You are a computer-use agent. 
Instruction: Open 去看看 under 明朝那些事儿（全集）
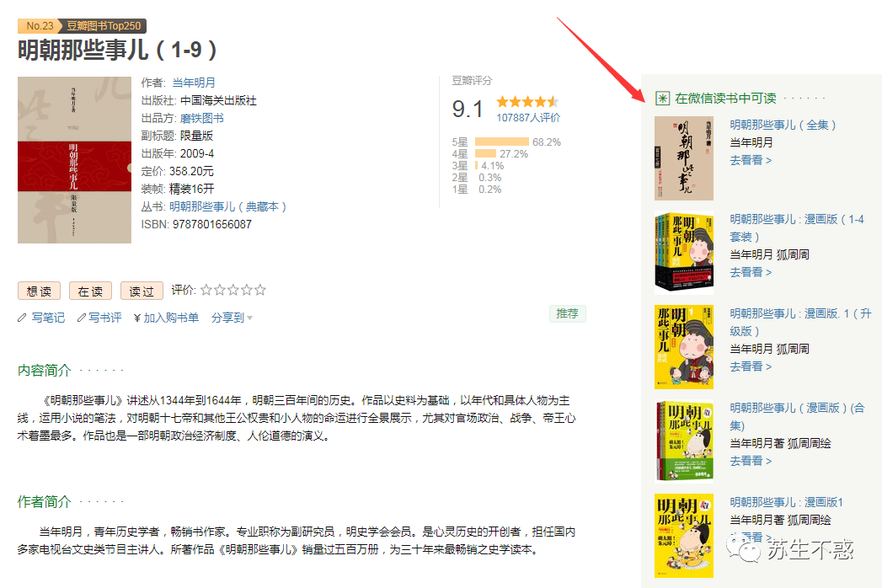click(x=751, y=160)
